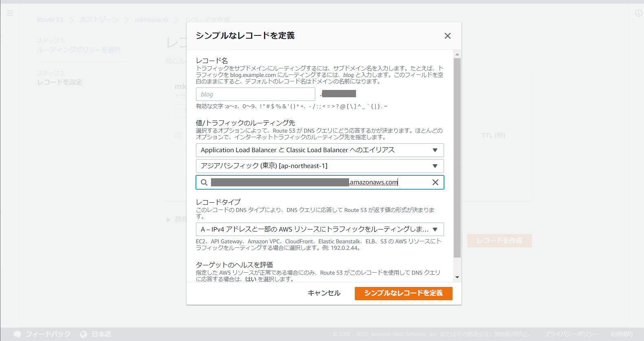Open the routing target alias dropdown
Viewport: 644px width, 341px height.
[x=320, y=150]
